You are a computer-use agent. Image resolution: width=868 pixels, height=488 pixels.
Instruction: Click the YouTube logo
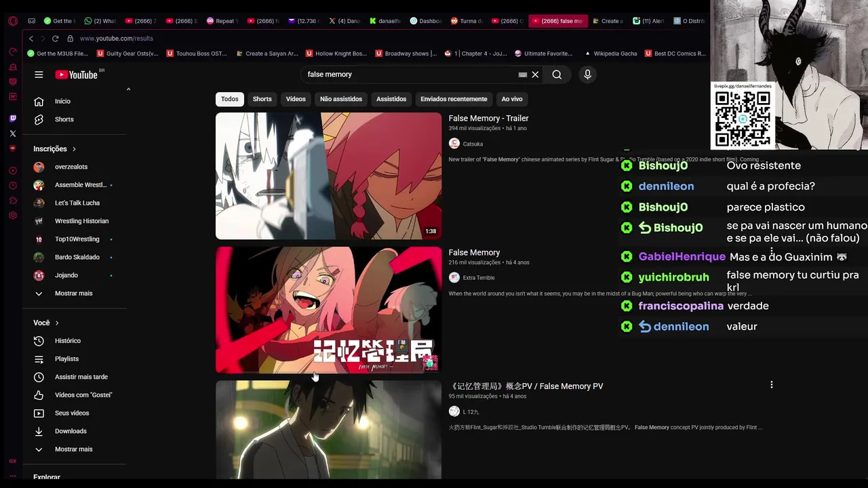pos(77,75)
